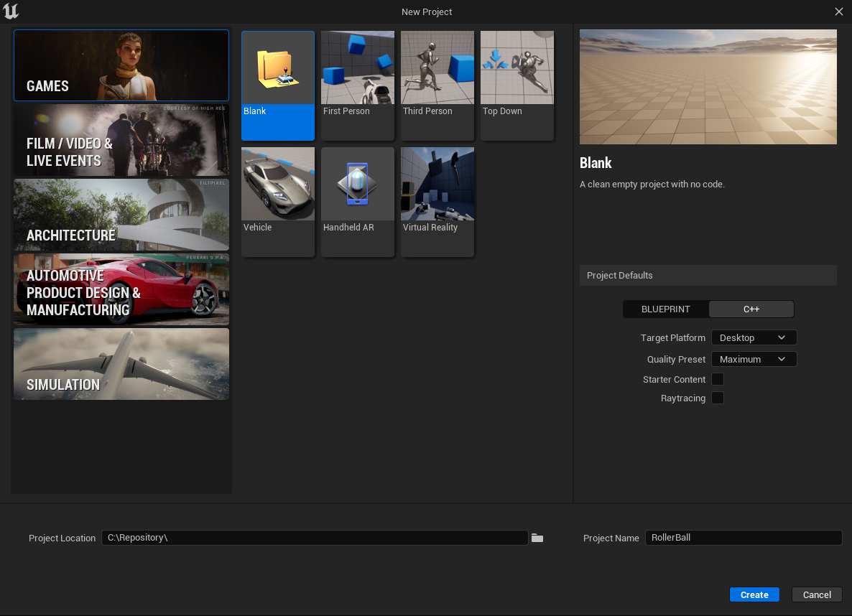
Task: Choose the Vehicle template
Action: point(278,202)
